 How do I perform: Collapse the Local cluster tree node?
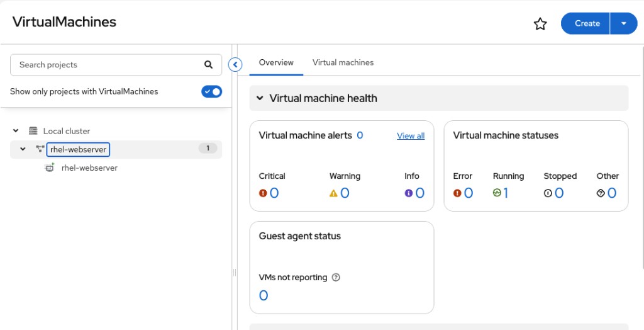click(16, 131)
